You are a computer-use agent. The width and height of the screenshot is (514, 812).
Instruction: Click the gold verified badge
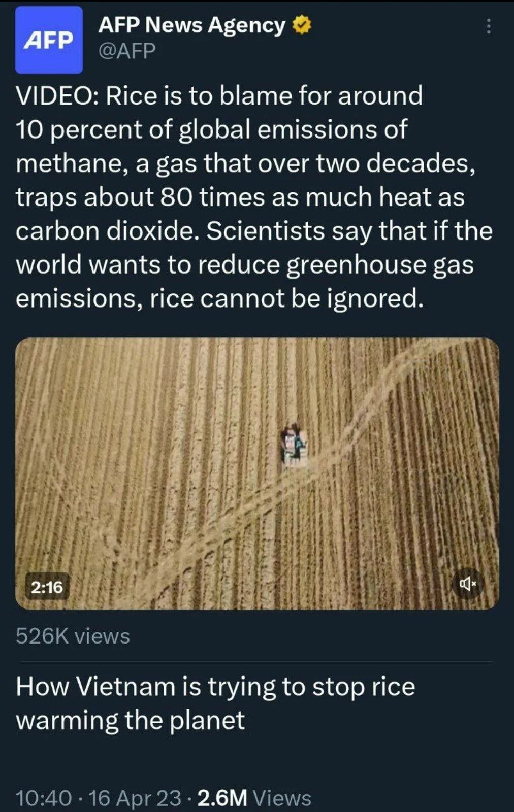[x=302, y=25]
